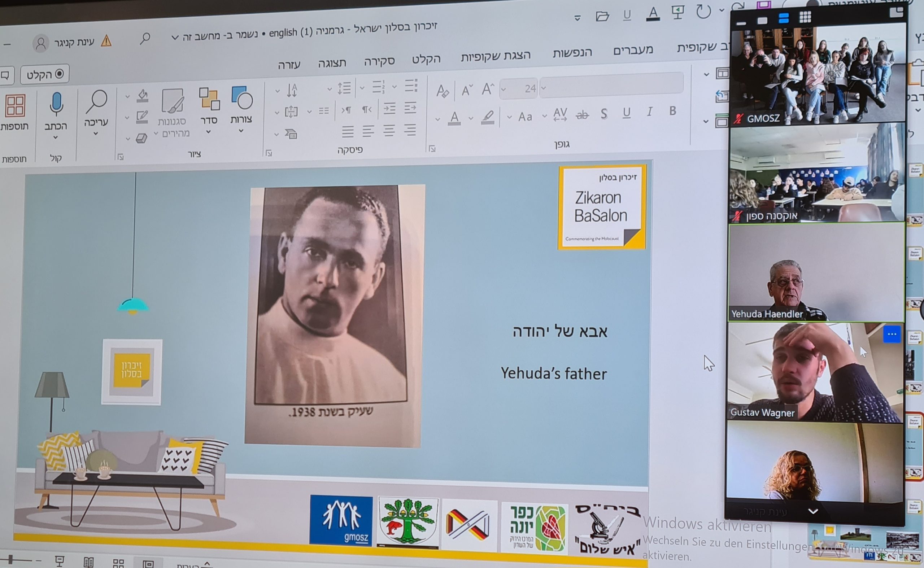
Task: Click the font color swatch
Action: pos(454,118)
